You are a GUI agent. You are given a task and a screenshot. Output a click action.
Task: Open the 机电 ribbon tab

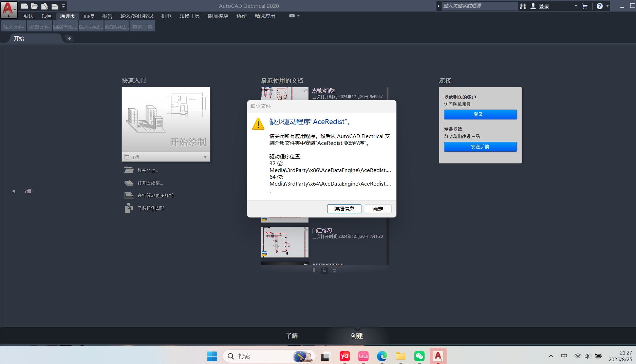point(166,16)
